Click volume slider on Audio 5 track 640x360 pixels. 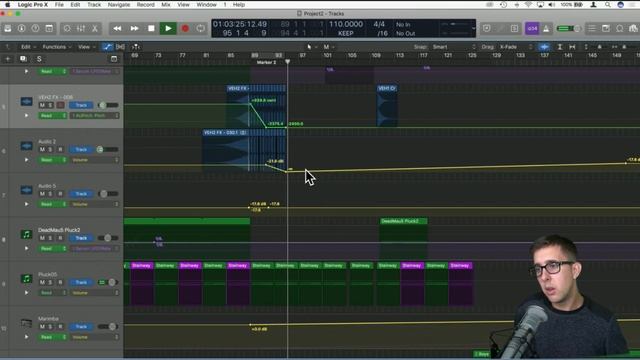[108, 194]
